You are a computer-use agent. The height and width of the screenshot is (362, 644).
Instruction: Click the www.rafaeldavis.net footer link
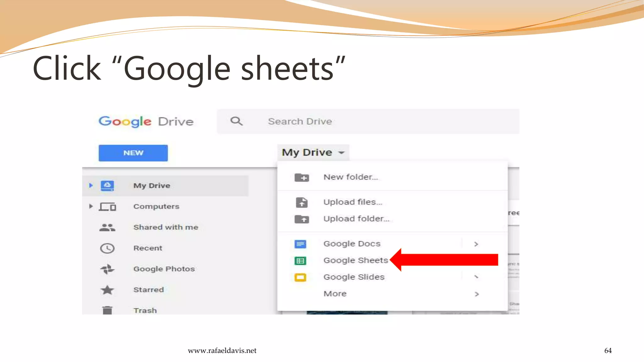222,351
